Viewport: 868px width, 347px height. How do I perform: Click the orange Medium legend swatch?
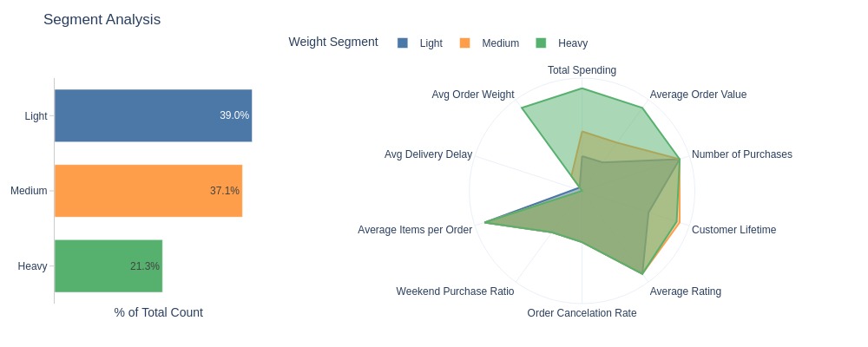[x=464, y=43]
